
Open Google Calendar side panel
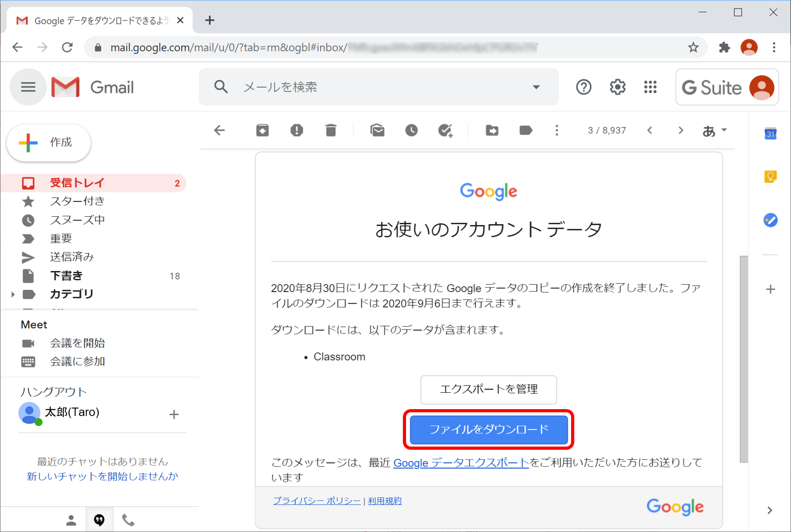tap(770, 133)
